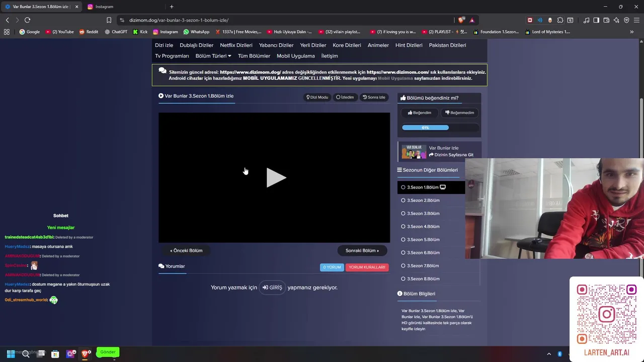The image size is (644, 362).
Task: Open Leo AI sparkle icon
Action: click(616, 20)
